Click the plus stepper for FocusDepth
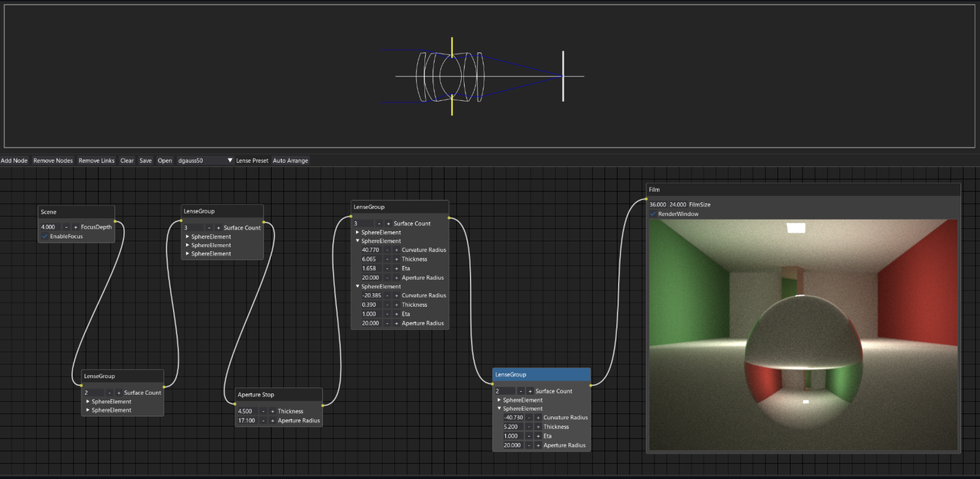980x479 pixels. (75, 227)
